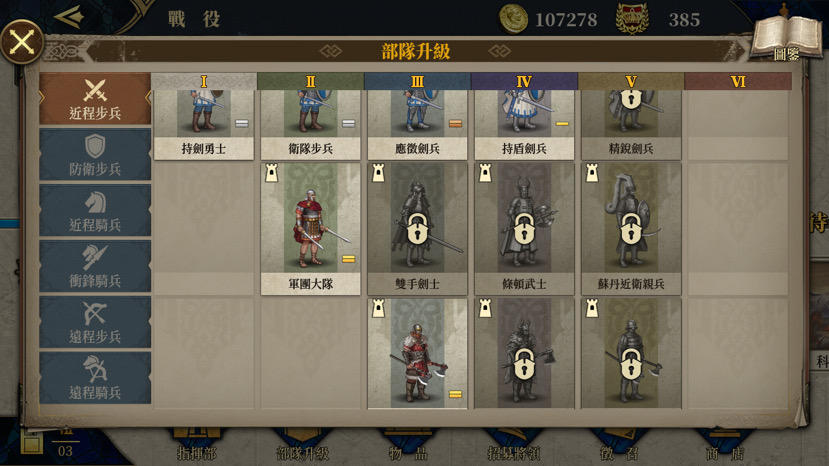Tap the locked 雙手劍士 unit card
This screenshot has height=466, width=829.
pos(417,229)
